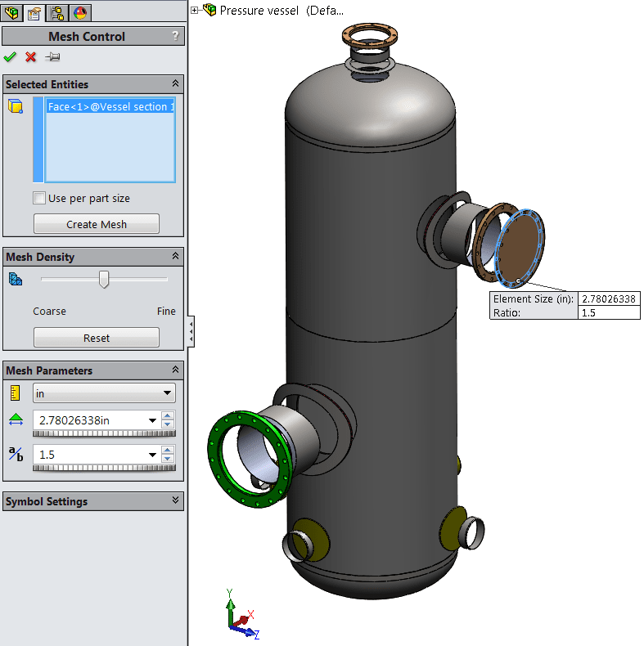
Task: Open Mesh Control help question mark
Action: tap(175, 36)
